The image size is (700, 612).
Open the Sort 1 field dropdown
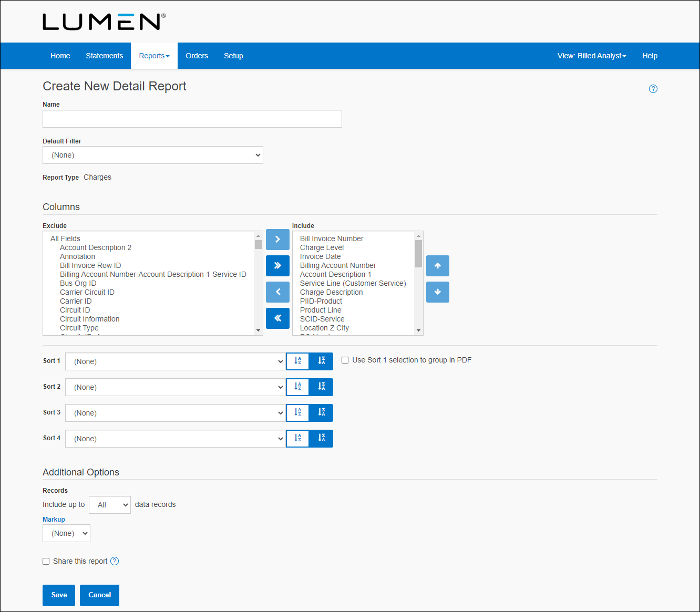(176, 361)
